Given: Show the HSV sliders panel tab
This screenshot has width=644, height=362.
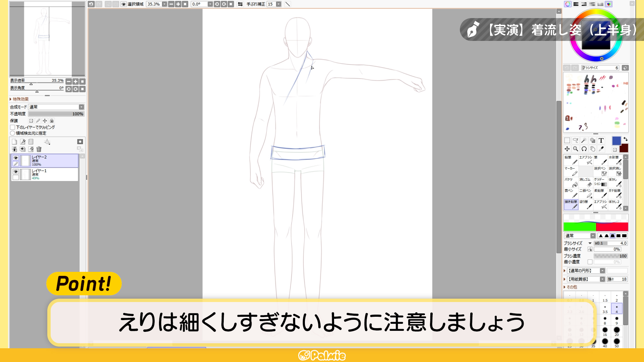Looking at the screenshot, I should [x=584, y=4].
